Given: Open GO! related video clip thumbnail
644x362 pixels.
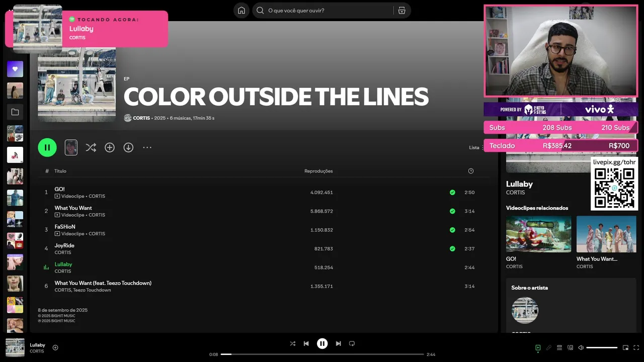Looking at the screenshot, I should (x=538, y=234).
